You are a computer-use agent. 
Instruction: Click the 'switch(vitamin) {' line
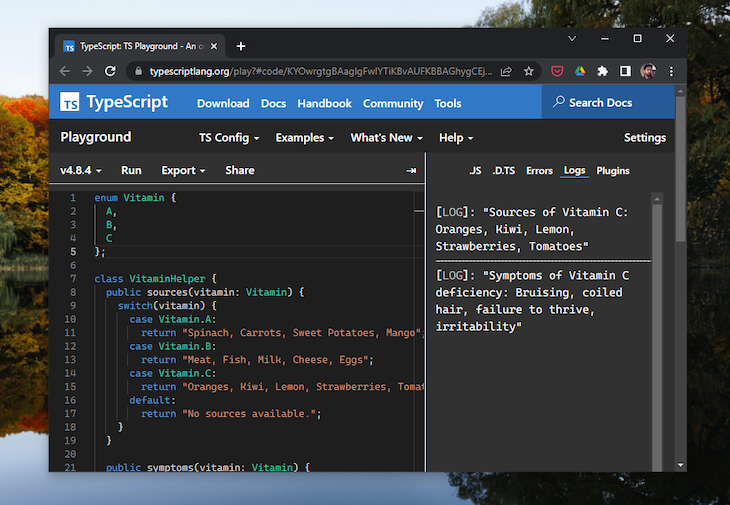(x=167, y=306)
